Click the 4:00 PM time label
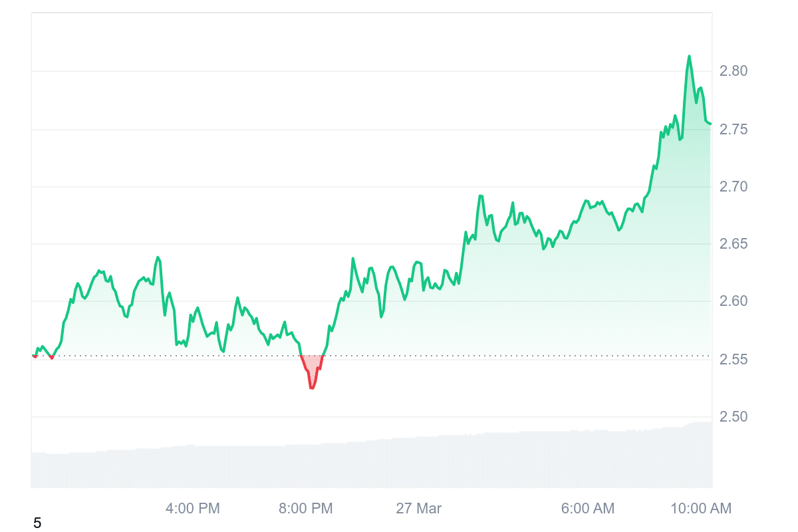The image size is (798, 532). point(192,509)
